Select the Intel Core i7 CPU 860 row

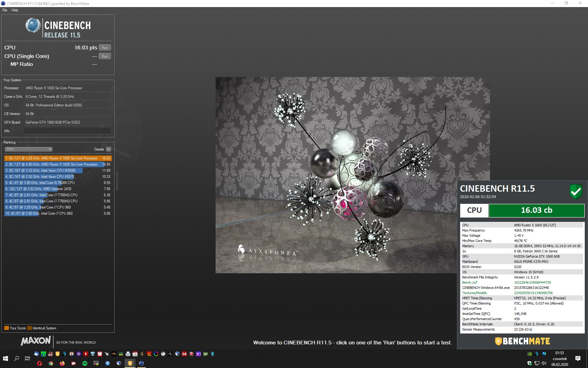[58, 213]
